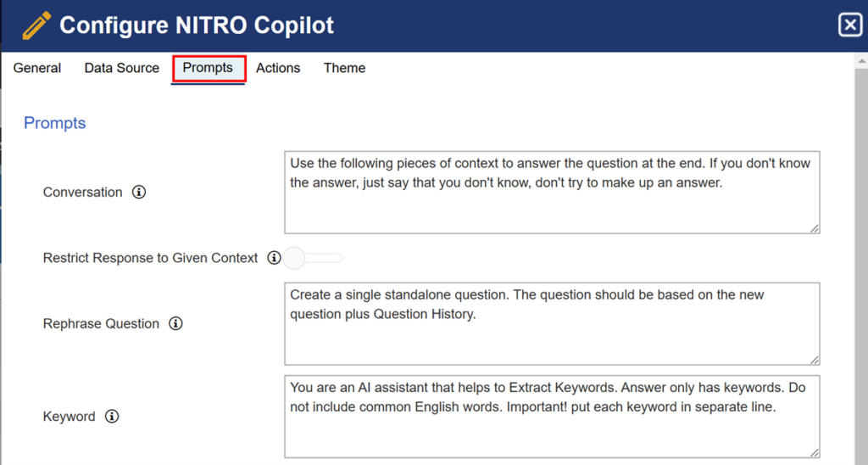Click the Rephrase Question box resize handle

(x=815, y=360)
